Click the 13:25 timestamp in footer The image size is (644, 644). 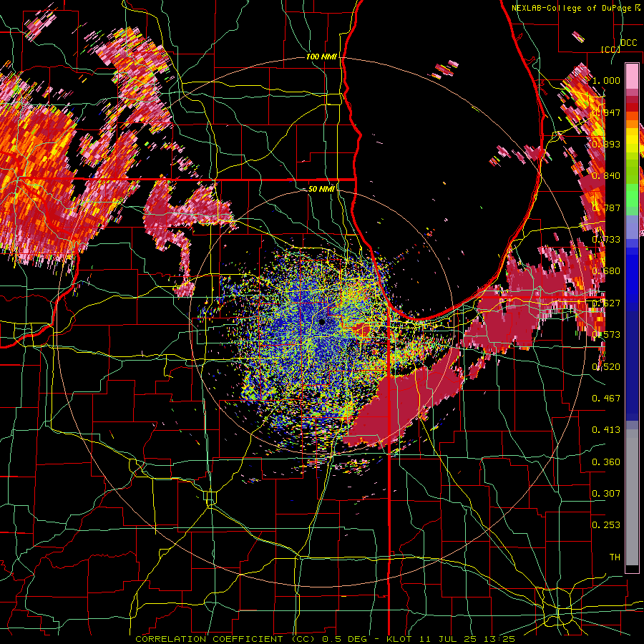pos(500,639)
